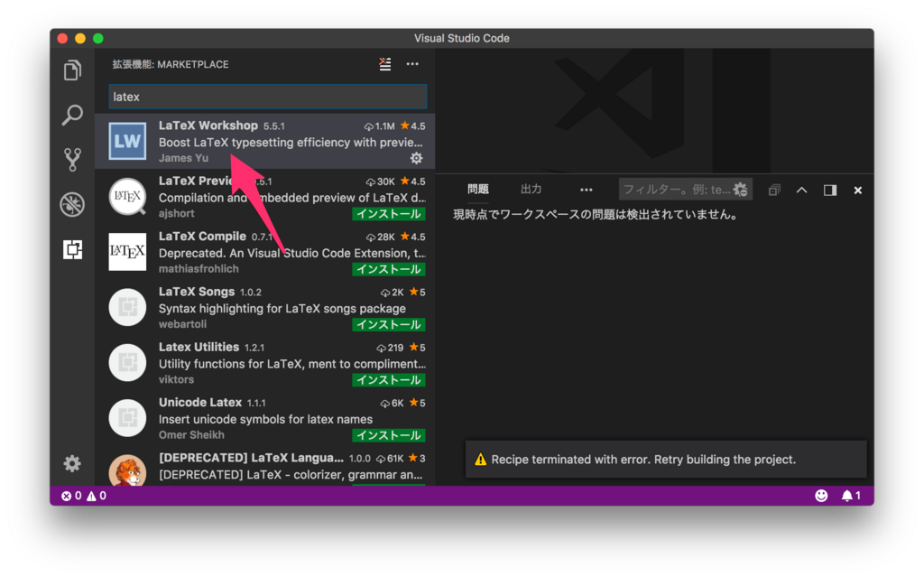Image resolution: width=924 pixels, height=577 pixels.
Task: Click the author name webartoli
Action: pyautogui.click(x=182, y=324)
